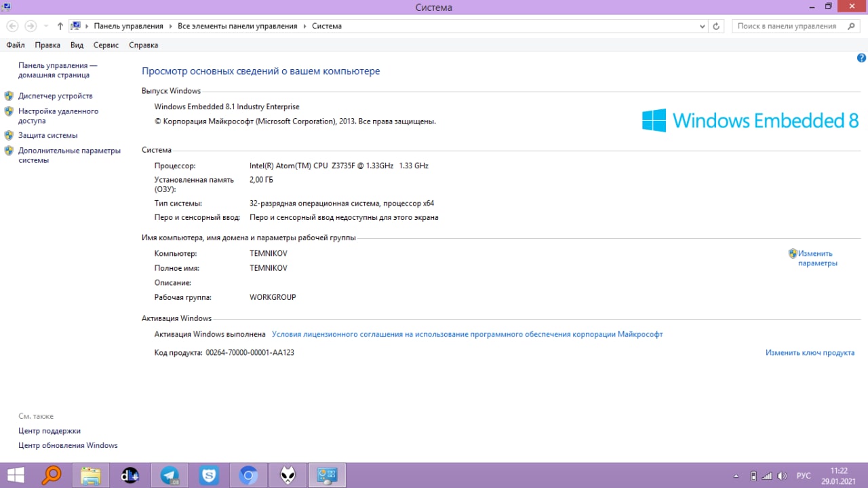Open File Explorer from the taskbar
Screen dimensions: 868x488
point(91,475)
